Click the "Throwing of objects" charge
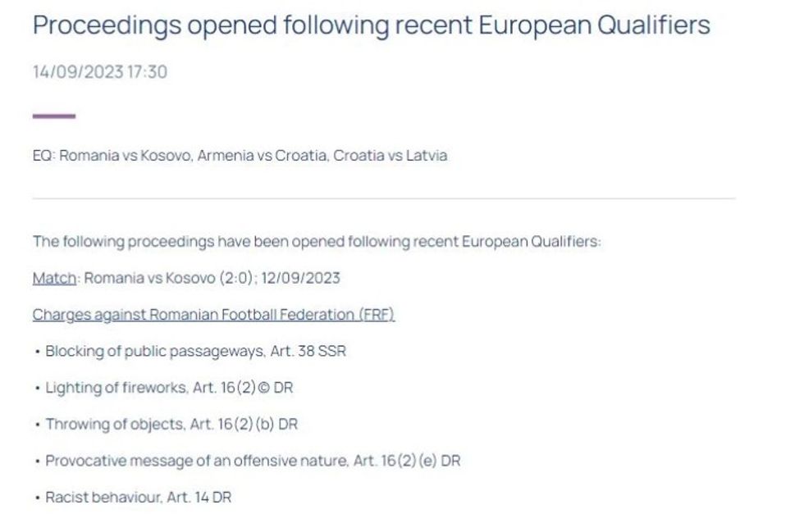Viewport: 804px width, 532px height. [x=114, y=425]
